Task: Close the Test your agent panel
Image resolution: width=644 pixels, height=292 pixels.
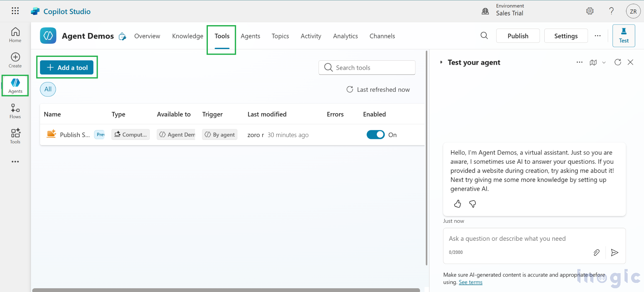Action: pyautogui.click(x=630, y=62)
